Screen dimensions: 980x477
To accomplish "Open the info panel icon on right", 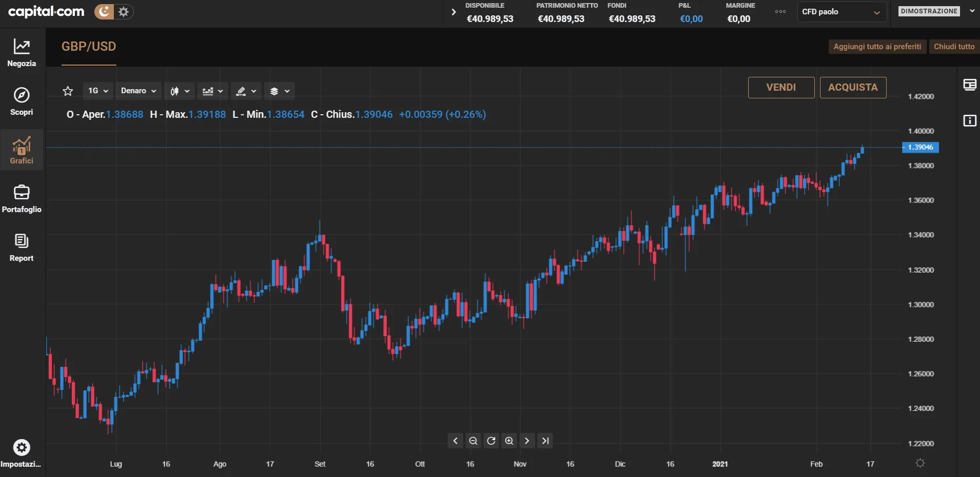I will tap(970, 121).
